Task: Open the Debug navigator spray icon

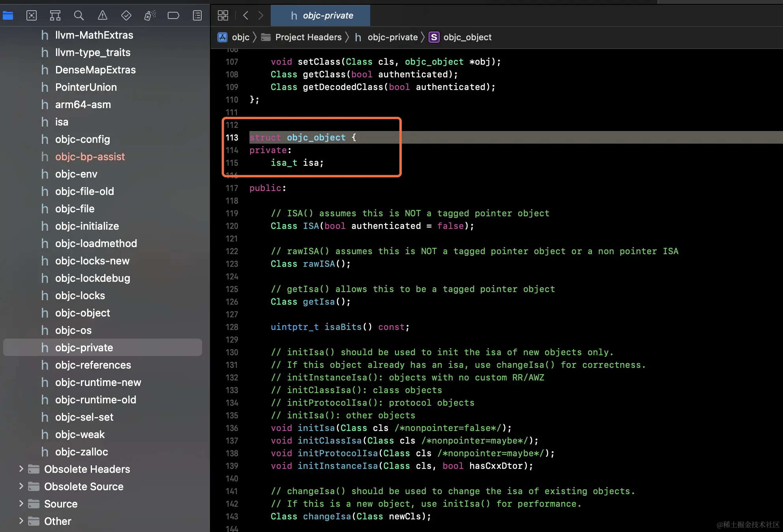Action: (x=150, y=16)
